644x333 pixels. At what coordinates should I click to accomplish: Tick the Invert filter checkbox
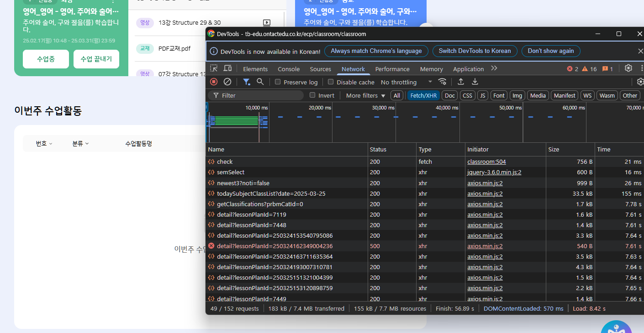point(312,95)
